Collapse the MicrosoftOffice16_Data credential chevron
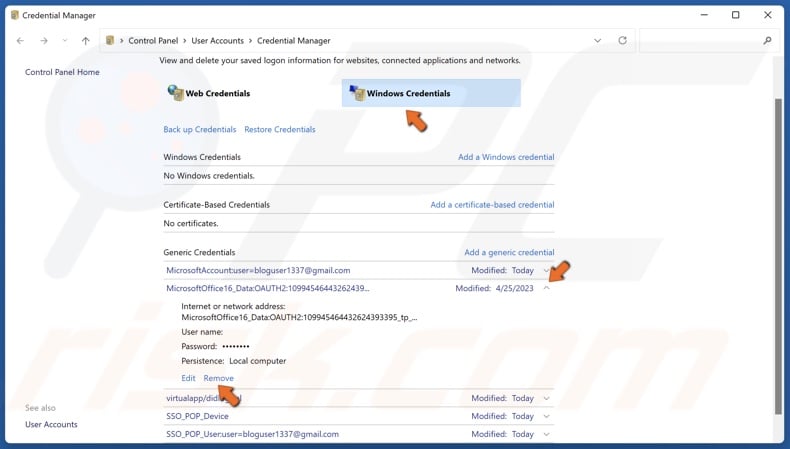The width and height of the screenshot is (790, 449). pyautogui.click(x=546, y=288)
